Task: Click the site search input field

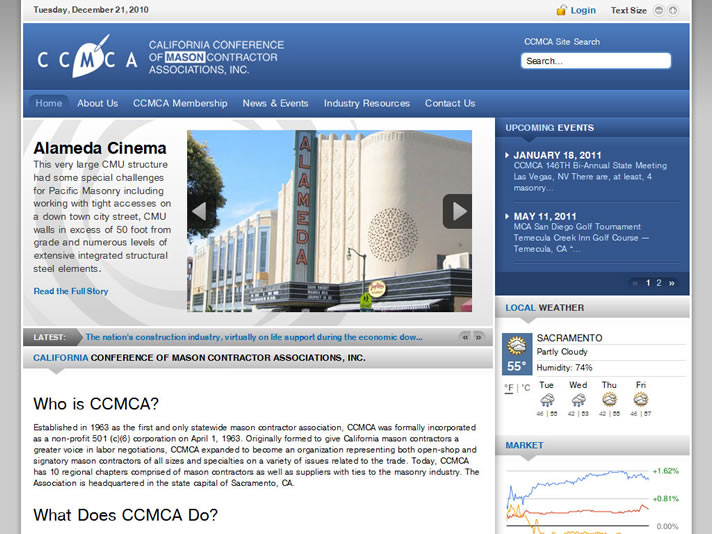Action: [596, 61]
